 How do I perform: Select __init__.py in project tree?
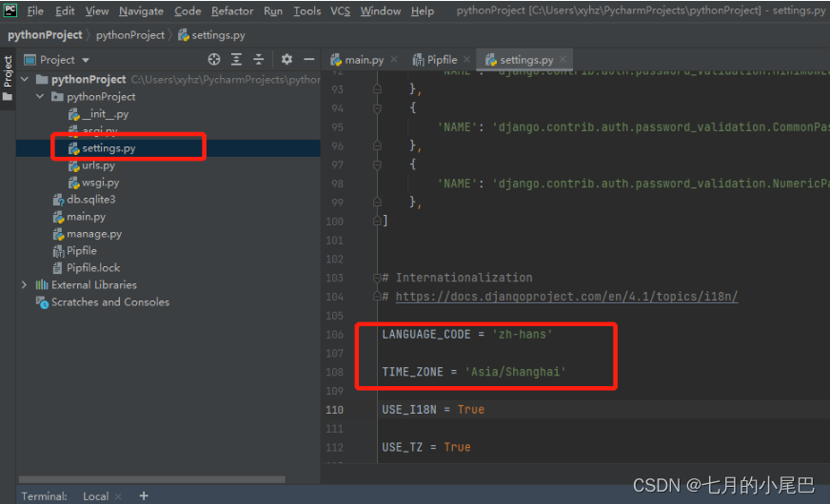[99, 114]
